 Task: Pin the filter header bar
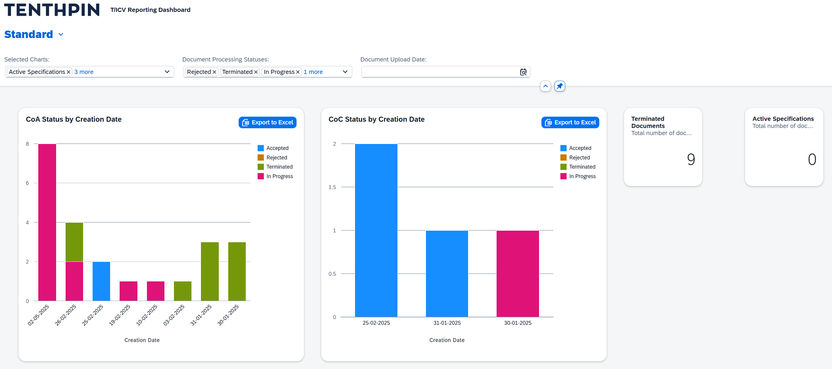click(x=560, y=86)
